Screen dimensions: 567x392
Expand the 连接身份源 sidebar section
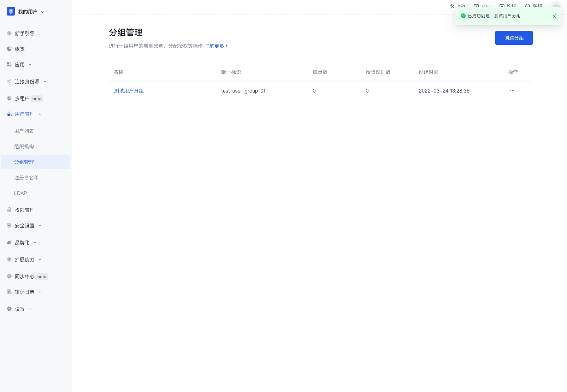click(27, 82)
